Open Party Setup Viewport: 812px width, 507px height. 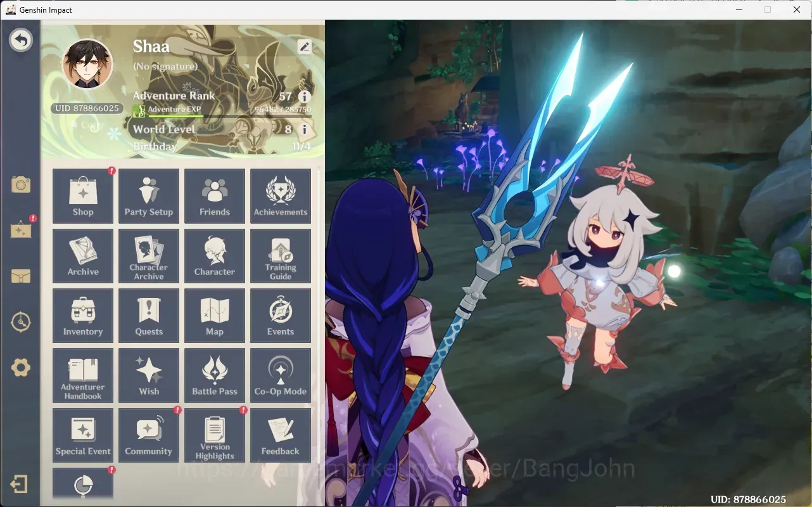149,196
